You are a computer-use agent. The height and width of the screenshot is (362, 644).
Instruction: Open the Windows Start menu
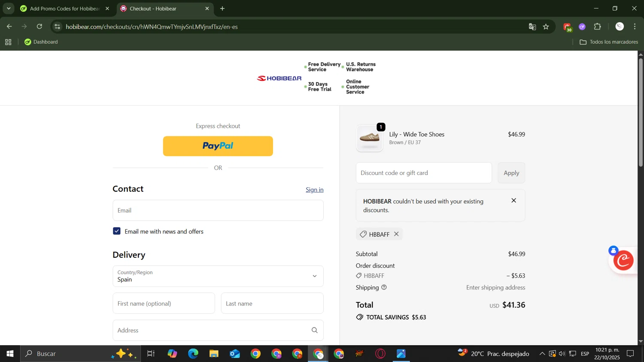pos(10,354)
